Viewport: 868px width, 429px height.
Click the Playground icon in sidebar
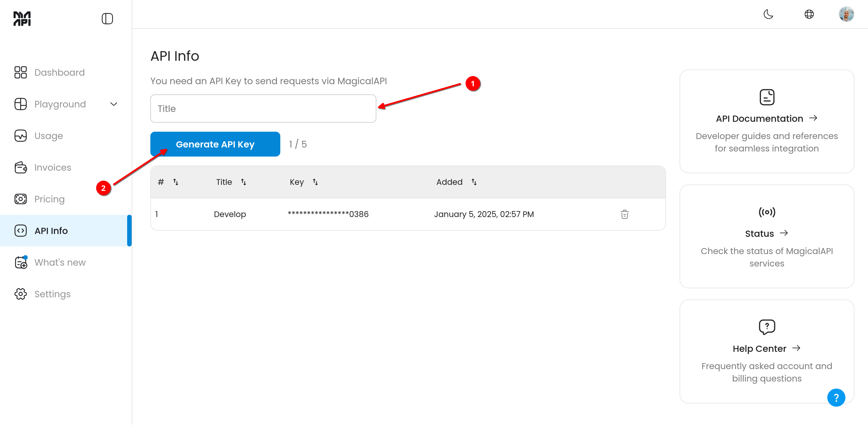tap(20, 104)
